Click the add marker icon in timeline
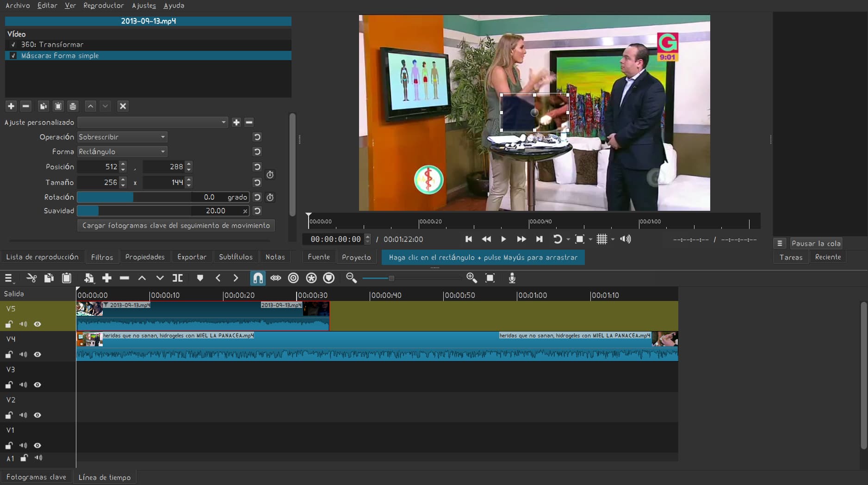Image resolution: width=868 pixels, height=485 pixels. pyautogui.click(x=200, y=278)
